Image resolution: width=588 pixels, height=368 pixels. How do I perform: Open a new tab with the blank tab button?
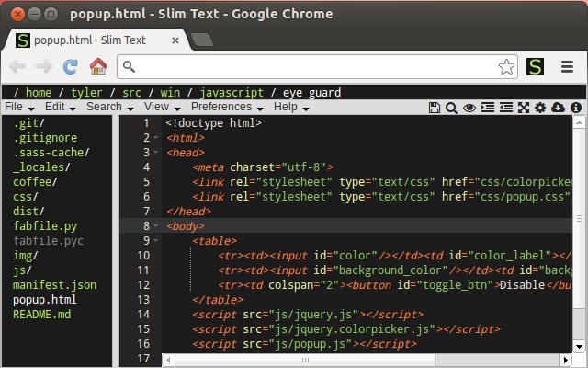coord(202,40)
